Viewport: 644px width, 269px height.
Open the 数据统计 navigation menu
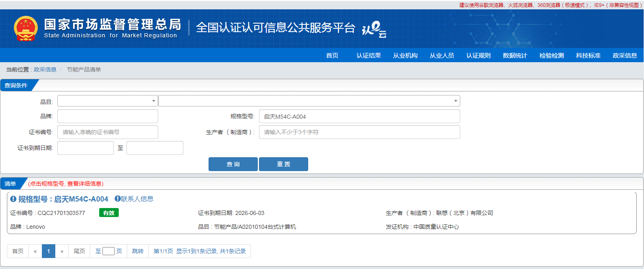pos(515,56)
